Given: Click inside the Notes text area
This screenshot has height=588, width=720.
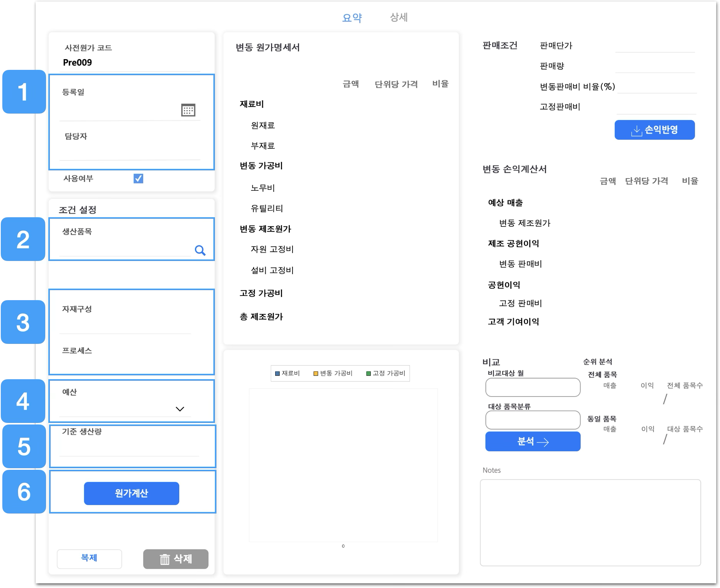Looking at the screenshot, I should tap(590, 522).
